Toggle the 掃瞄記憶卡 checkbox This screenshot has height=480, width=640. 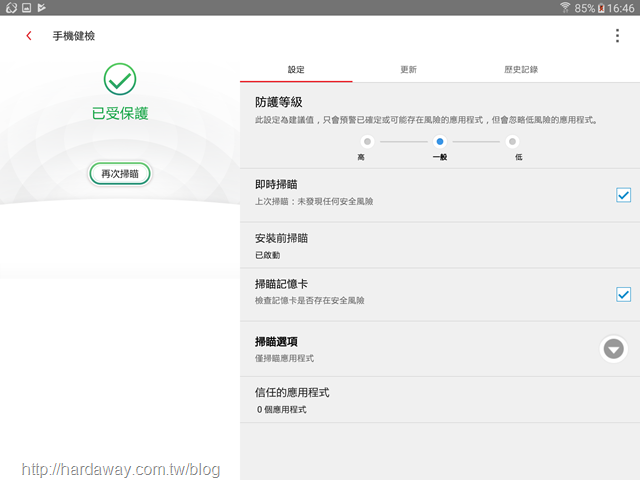[623, 294]
